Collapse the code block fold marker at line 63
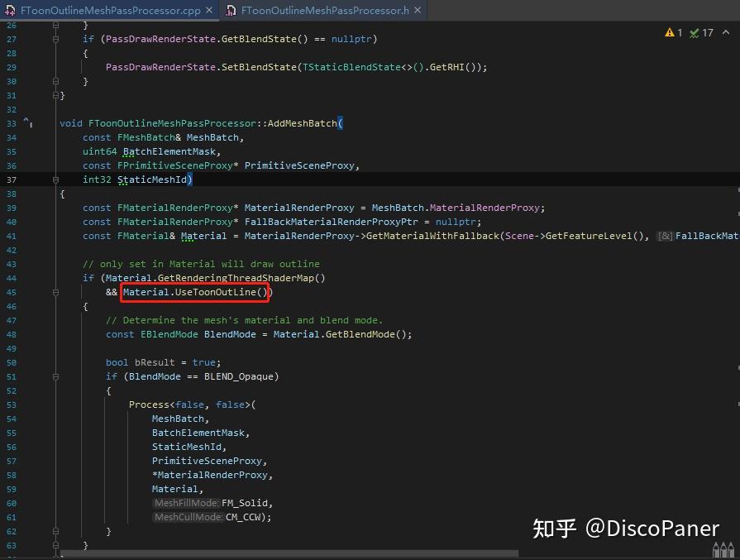Viewport: 740px width, 560px height. point(55,546)
